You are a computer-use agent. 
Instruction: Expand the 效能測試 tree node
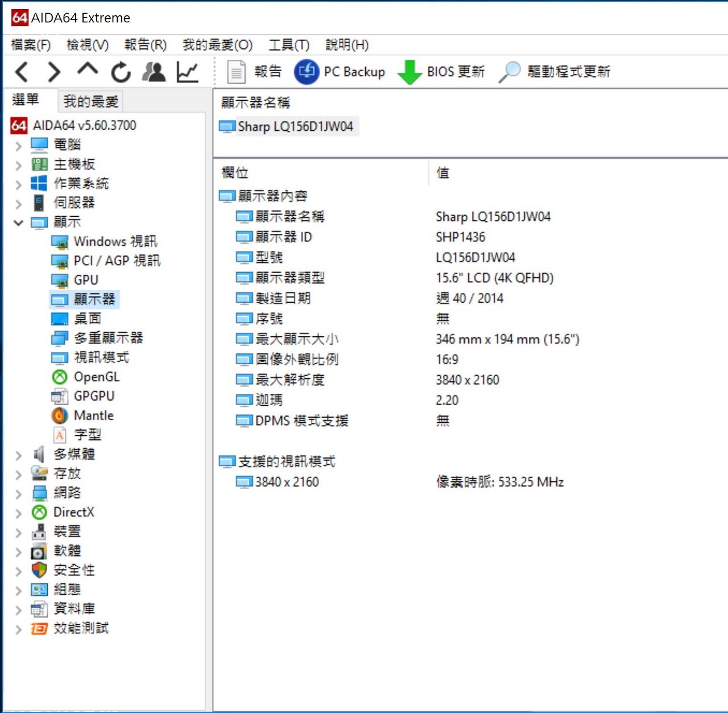tap(18, 629)
